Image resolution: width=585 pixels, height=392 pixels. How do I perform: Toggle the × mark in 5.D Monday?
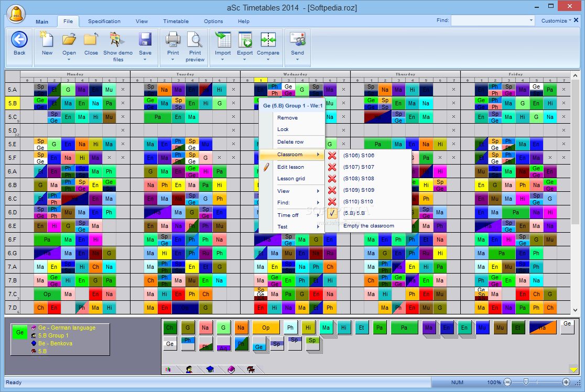[x=123, y=130]
